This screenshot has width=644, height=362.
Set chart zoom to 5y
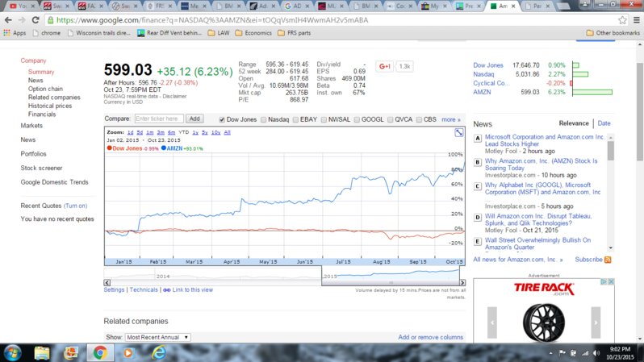204,132
